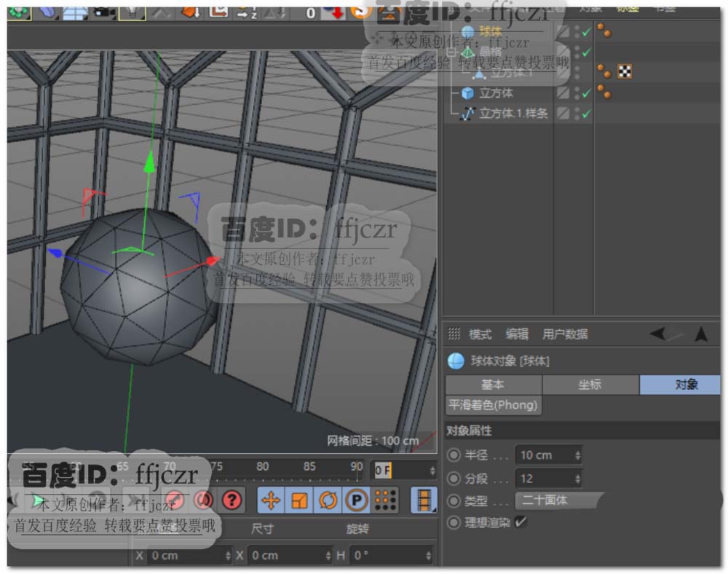
Task: Click the checkerboard material tag on 立方体.1
Action: tap(625, 71)
